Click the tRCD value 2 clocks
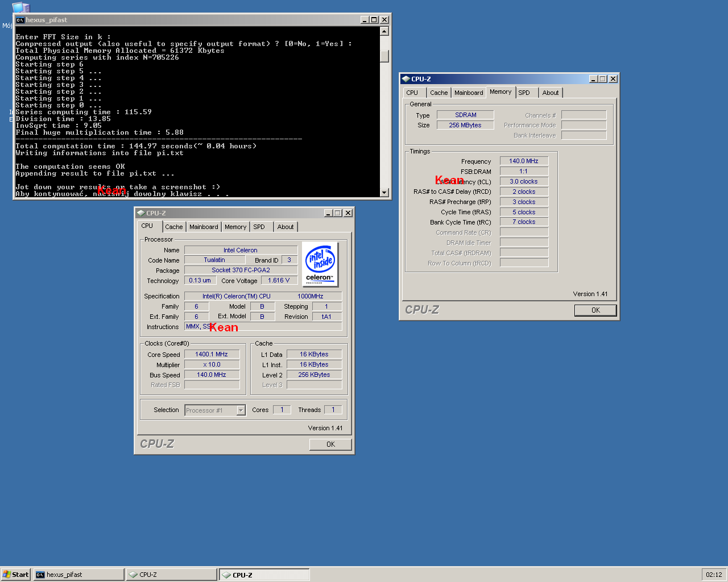Screen dimensions: 728x582 pos(524,192)
